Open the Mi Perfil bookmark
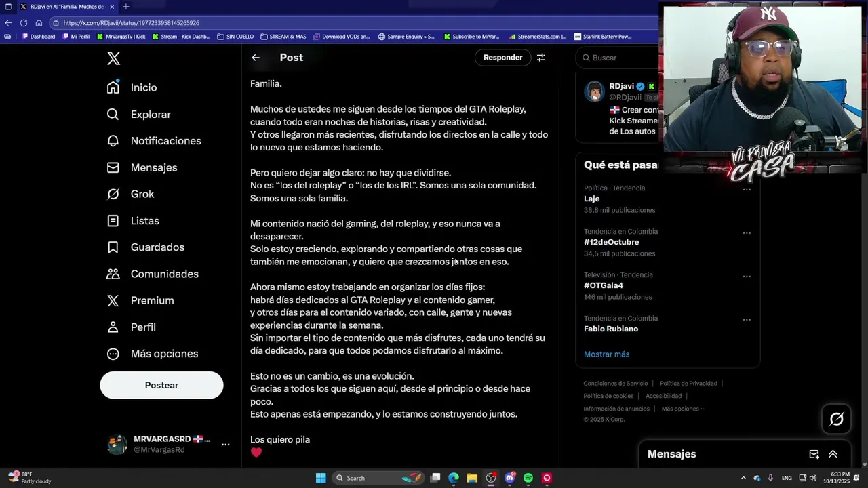The height and width of the screenshot is (488, 868). pos(76,37)
